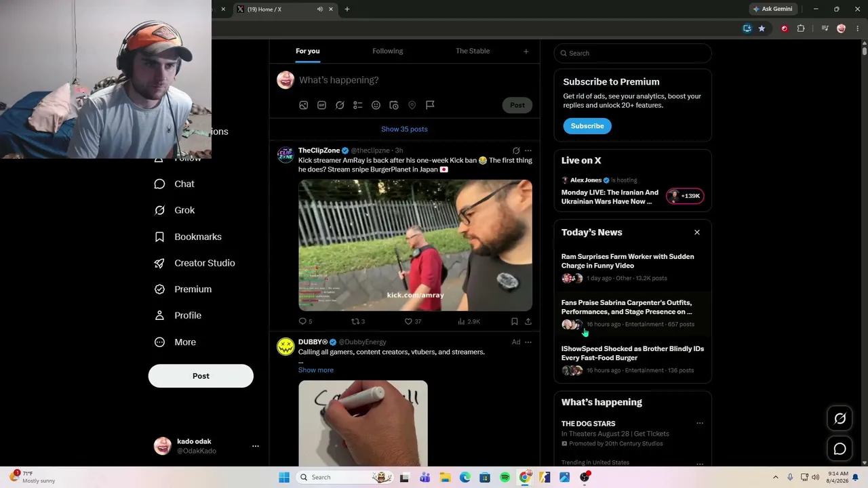Image resolution: width=868 pixels, height=488 pixels.
Task: Open the emoji picker in composer
Action: [376, 105]
